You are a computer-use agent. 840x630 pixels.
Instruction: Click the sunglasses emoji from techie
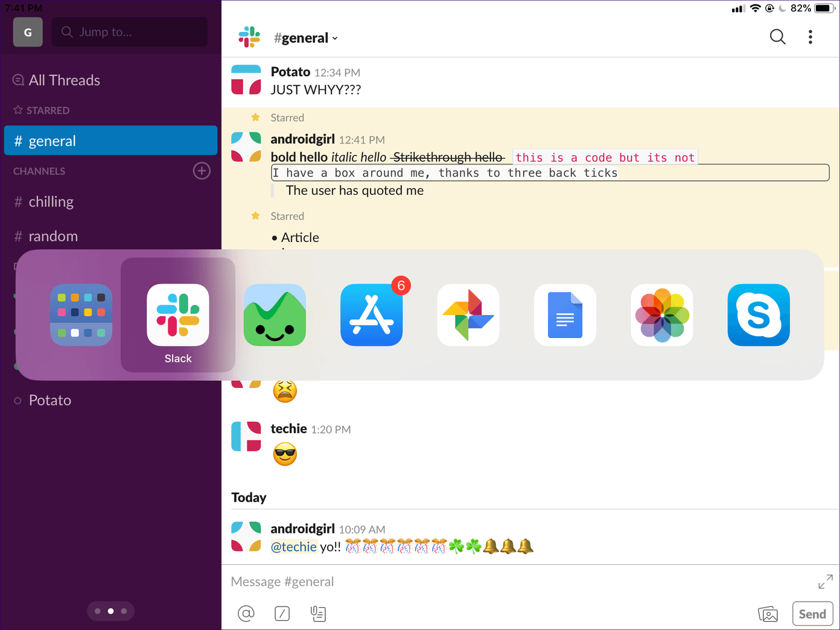285,454
